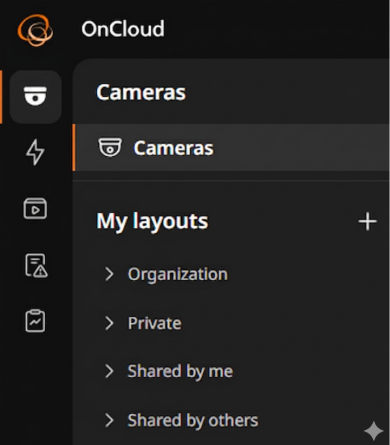Select the Private layouts row
This screenshot has height=445, width=390.
coord(231,323)
